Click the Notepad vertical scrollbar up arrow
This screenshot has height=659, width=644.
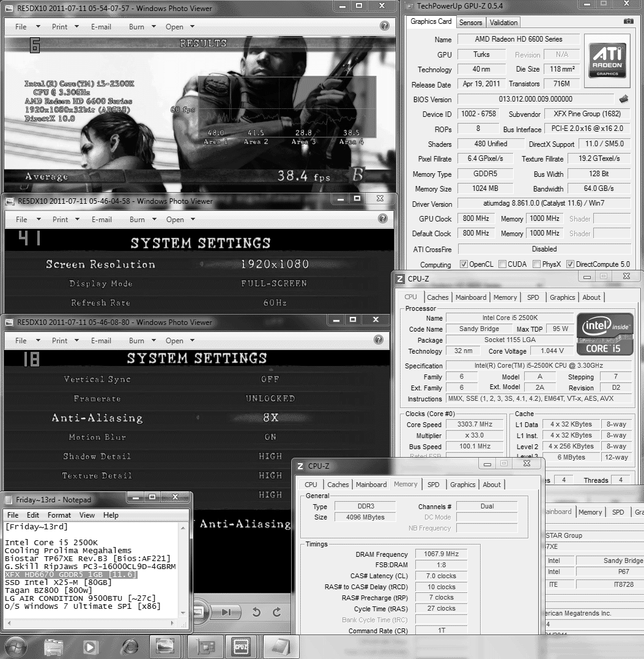coord(183,527)
